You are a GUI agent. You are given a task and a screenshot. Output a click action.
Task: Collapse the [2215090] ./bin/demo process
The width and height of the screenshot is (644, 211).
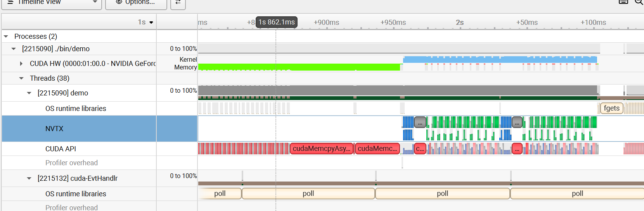[14, 49]
